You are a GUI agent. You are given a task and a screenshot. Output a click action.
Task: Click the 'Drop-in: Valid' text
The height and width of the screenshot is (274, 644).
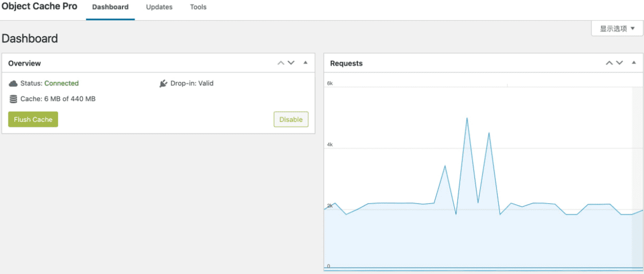(x=192, y=84)
